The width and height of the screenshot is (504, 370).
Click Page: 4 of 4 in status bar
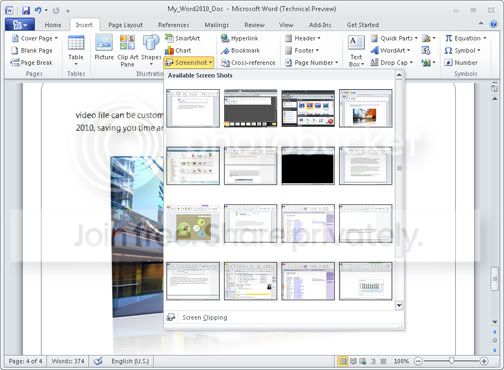(x=25, y=361)
